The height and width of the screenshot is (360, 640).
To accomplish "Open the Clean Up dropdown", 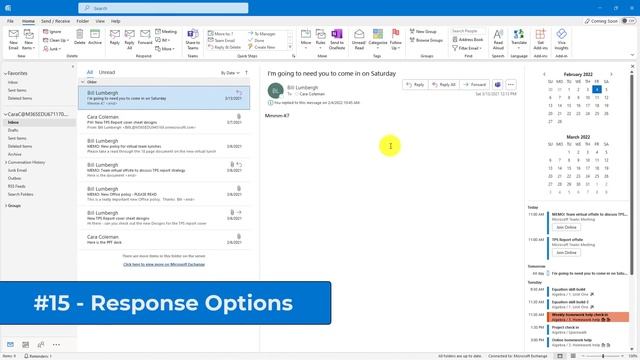I will (x=56, y=40).
